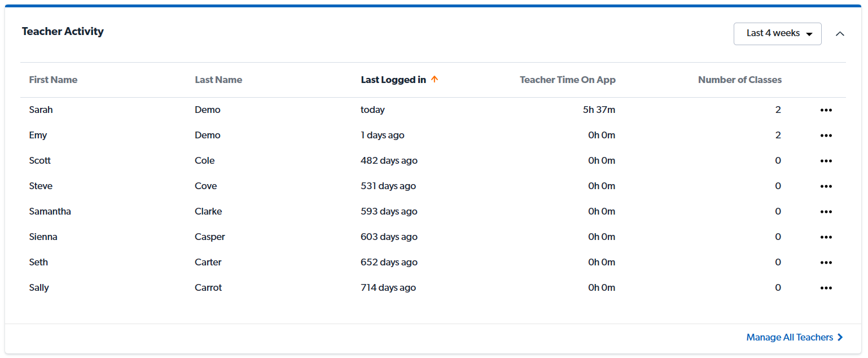
Task: Collapse the Teacher Activity panel
Action: coord(840,34)
